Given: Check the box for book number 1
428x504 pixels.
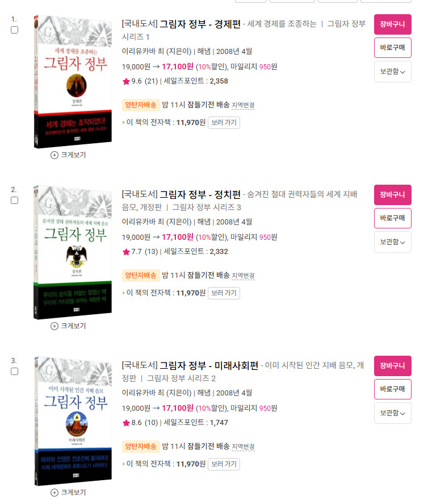Looking at the screenshot, I should tap(14, 30).
